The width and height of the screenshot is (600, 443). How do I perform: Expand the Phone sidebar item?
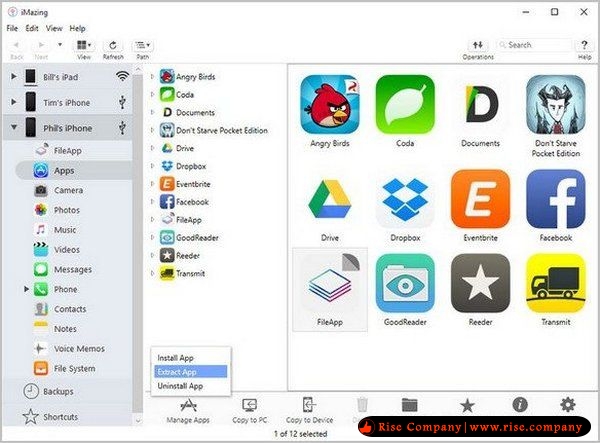pyautogui.click(x=26, y=289)
